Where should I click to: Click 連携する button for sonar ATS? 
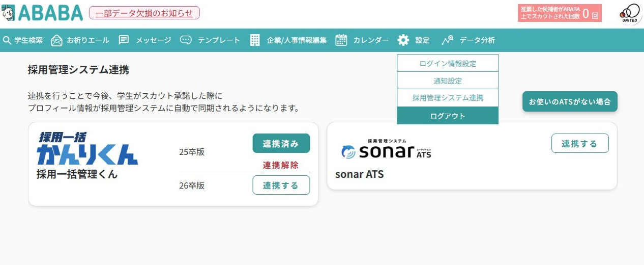[580, 143]
